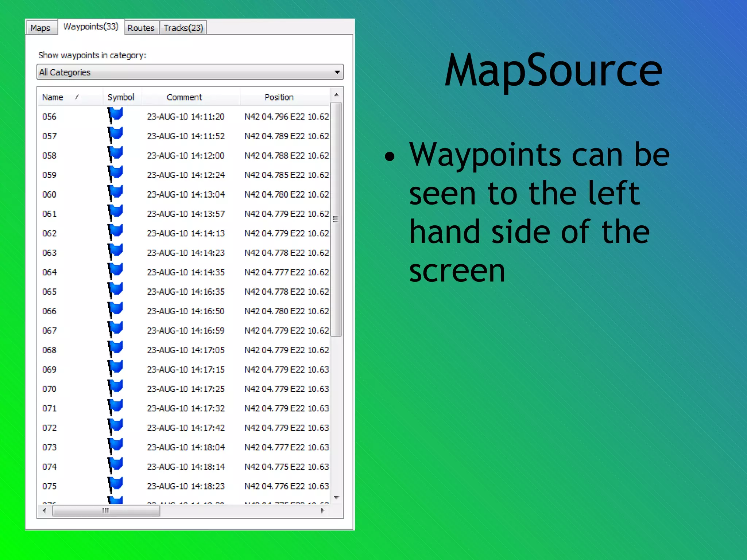Click the vertical scrollbar thumb
Image resolution: width=747 pixels, height=560 pixels.
tap(337, 219)
